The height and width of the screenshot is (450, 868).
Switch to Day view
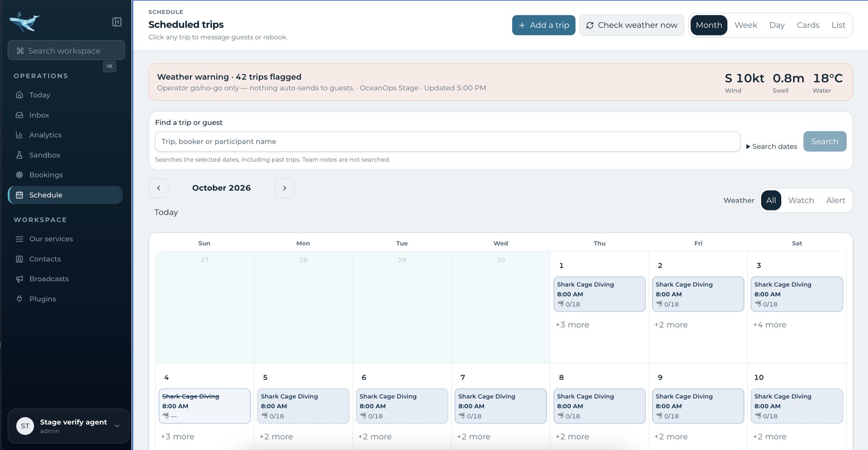click(x=777, y=25)
